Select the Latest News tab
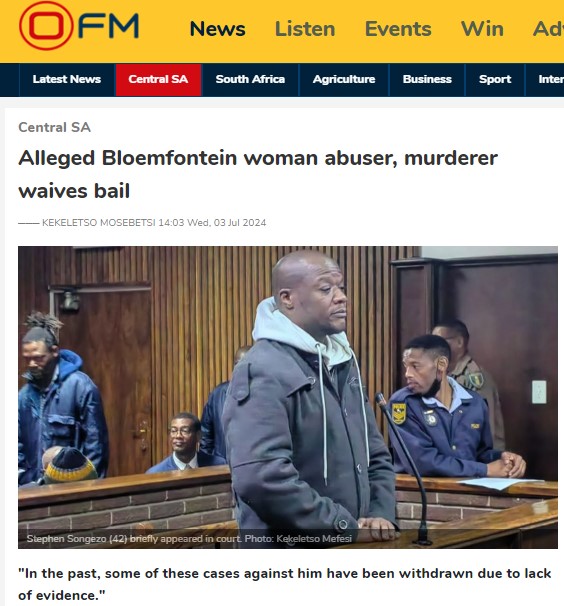Screen dimensions: 564x606 [67, 80]
